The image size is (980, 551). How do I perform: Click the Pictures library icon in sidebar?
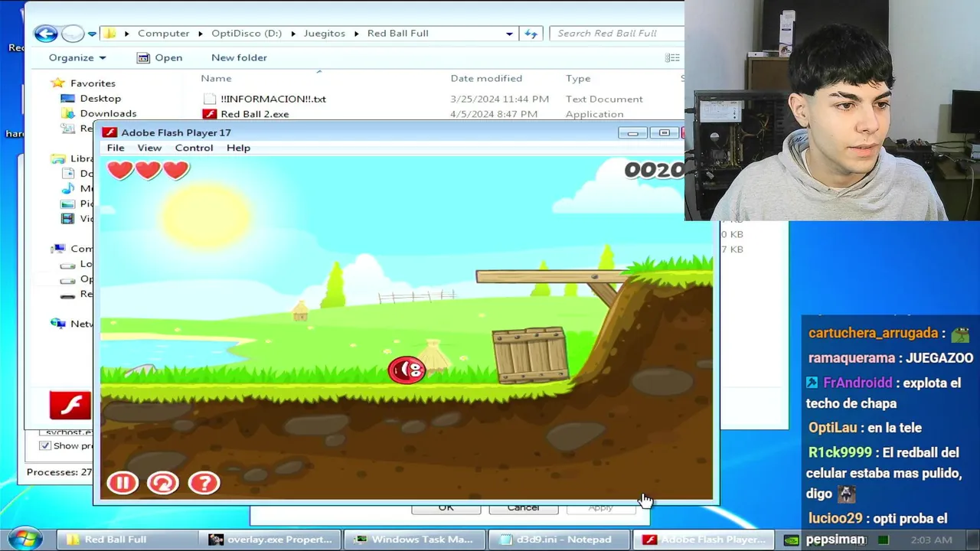(x=67, y=204)
